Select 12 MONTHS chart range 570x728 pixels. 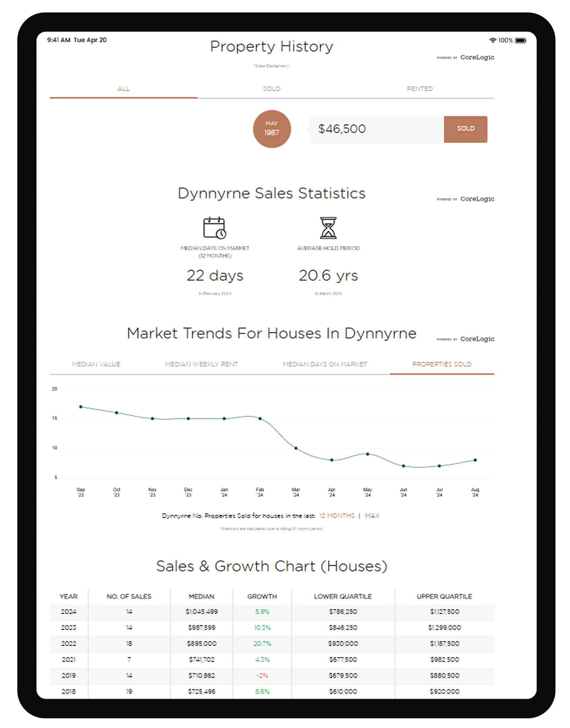[337, 516]
